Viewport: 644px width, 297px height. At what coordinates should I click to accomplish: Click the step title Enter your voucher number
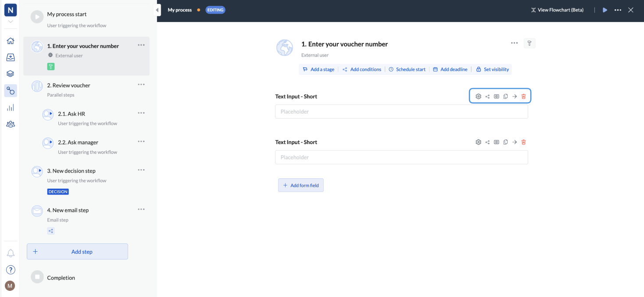point(344,44)
